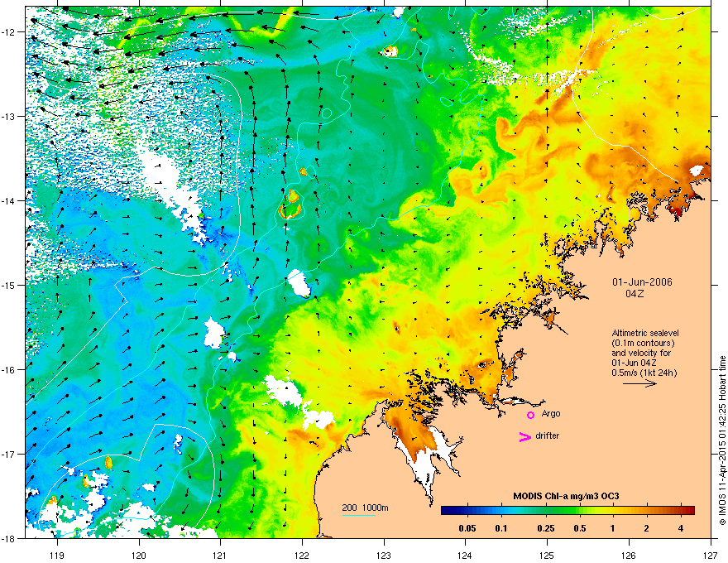Click the colorbar value '0.5'
This screenshot has height=563, width=728.
coord(579,528)
